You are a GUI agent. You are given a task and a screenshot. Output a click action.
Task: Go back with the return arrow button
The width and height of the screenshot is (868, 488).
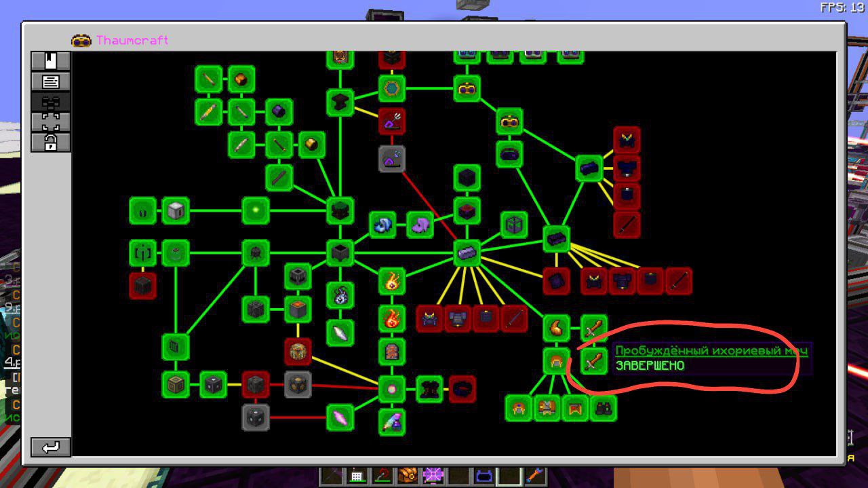(51, 447)
